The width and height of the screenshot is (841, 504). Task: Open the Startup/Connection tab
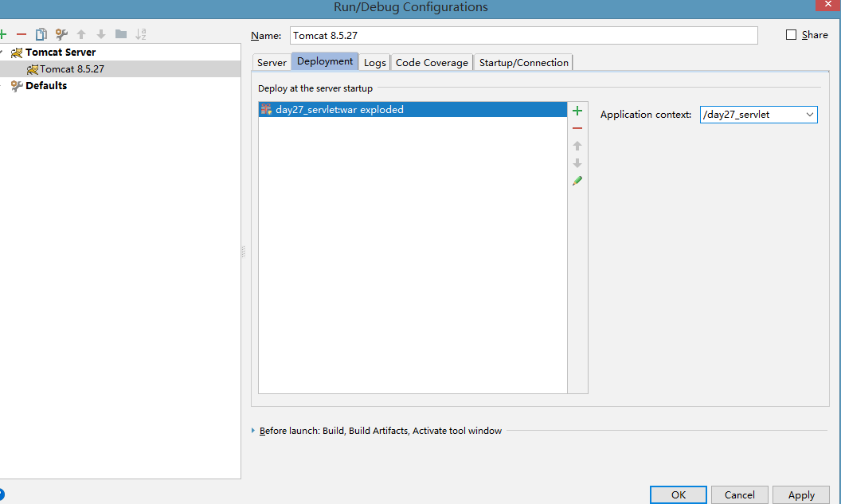tap(523, 62)
